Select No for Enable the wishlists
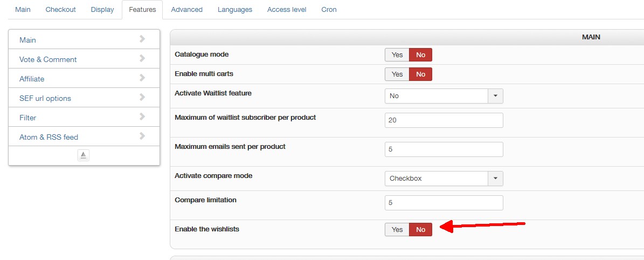The width and height of the screenshot is (644, 260). click(420, 230)
